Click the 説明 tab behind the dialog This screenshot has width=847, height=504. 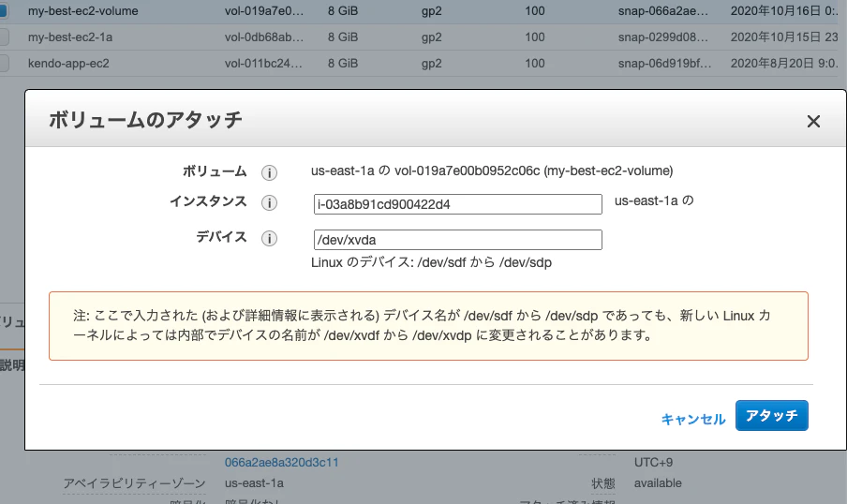pos(12,365)
